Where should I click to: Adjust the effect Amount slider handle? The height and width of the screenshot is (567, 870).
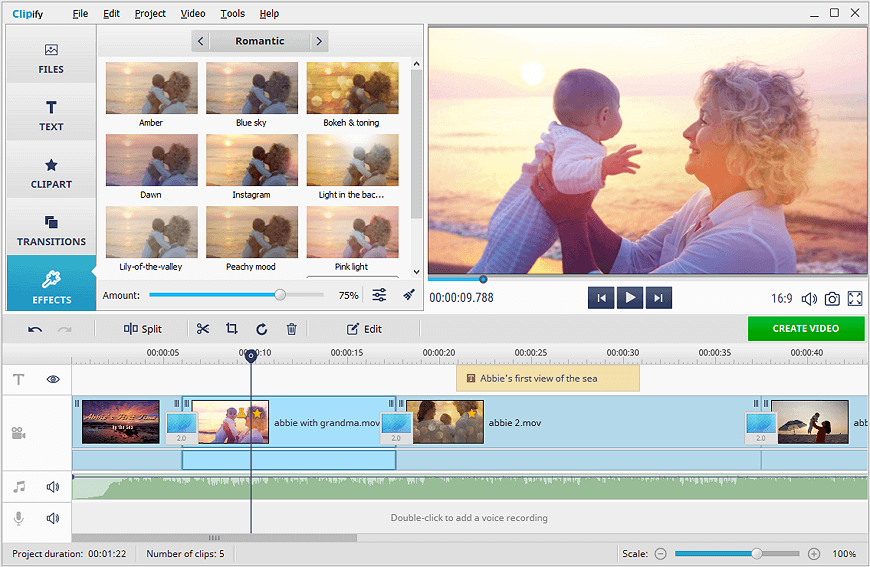click(280, 295)
